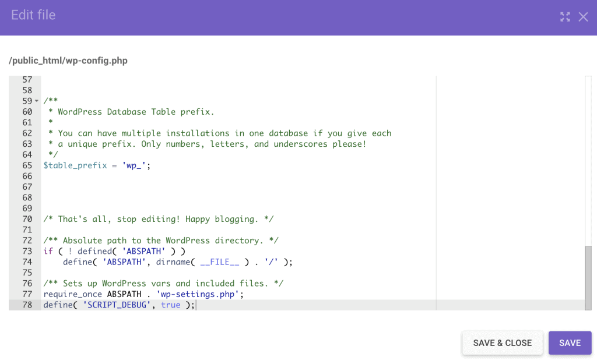Click line number 73 in the gutter
This screenshot has width=597, height=364.
pos(27,252)
